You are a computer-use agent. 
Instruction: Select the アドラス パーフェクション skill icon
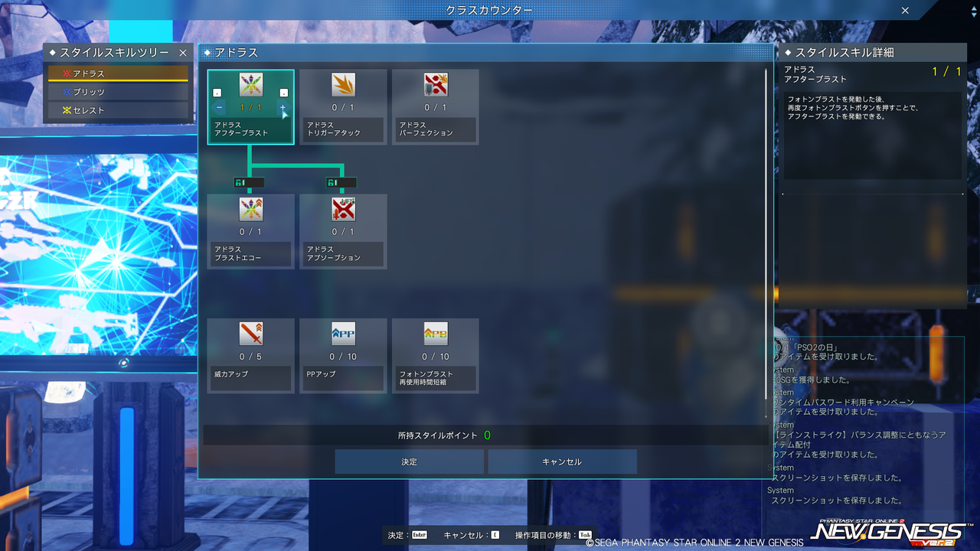point(436,84)
